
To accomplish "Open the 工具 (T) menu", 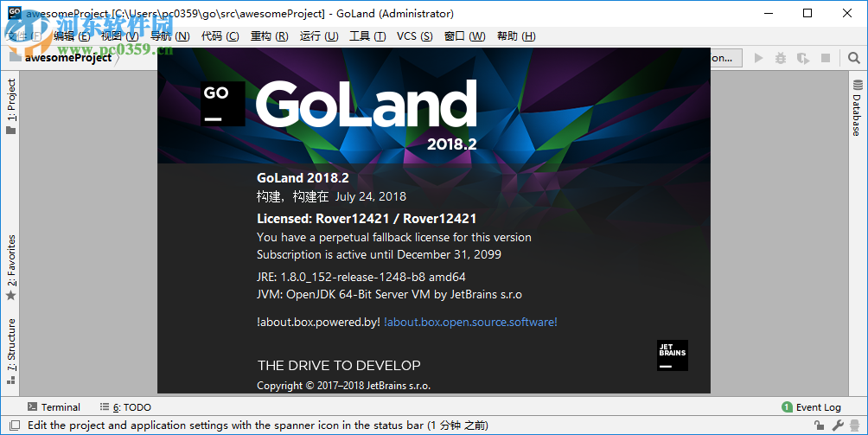I will pos(367,36).
